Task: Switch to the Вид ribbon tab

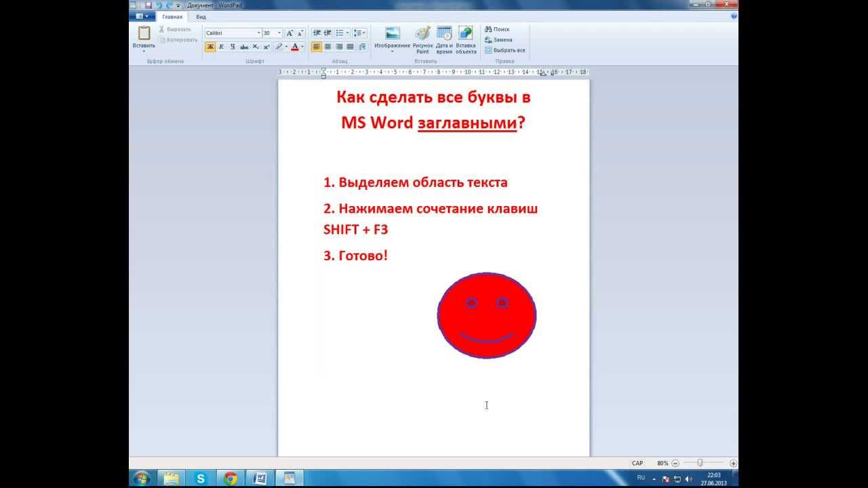Action: (x=201, y=16)
